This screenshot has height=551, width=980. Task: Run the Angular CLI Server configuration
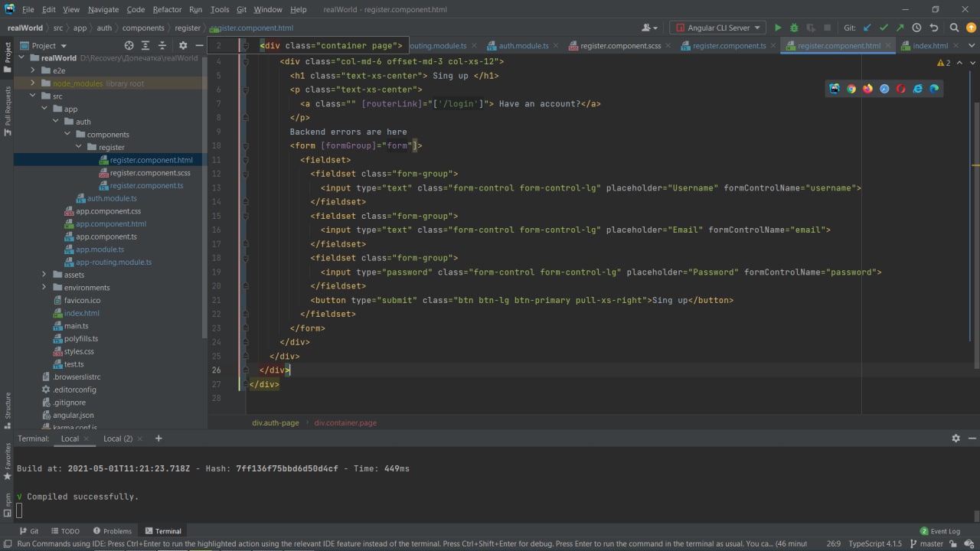[778, 28]
